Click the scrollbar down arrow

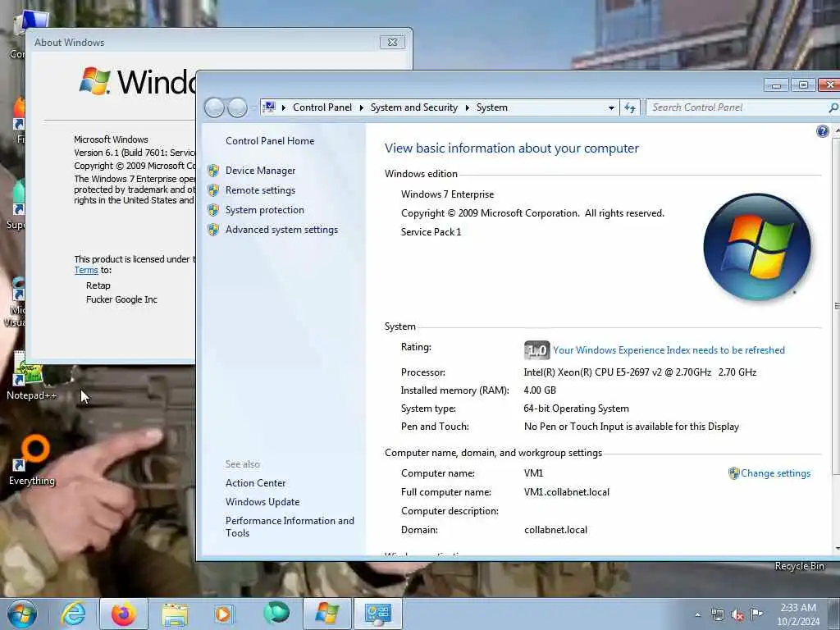tap(837, 549)
